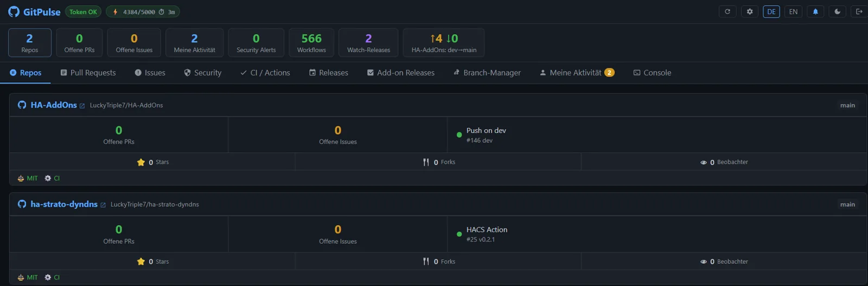Open the Console tab
This screenshot has height=286, width=868.
(653, 73)
